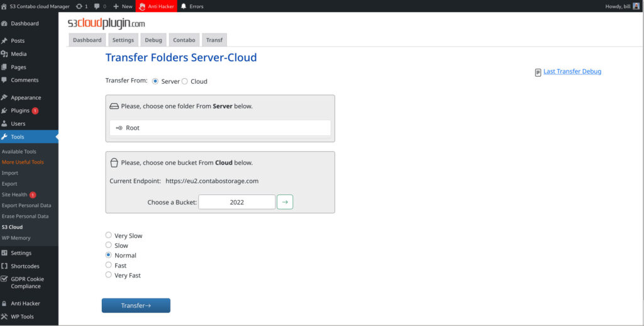This screenshot has width=644, height=326.
Task: Click the green arrow button next to bucket
Action: [x=285, y=202]
